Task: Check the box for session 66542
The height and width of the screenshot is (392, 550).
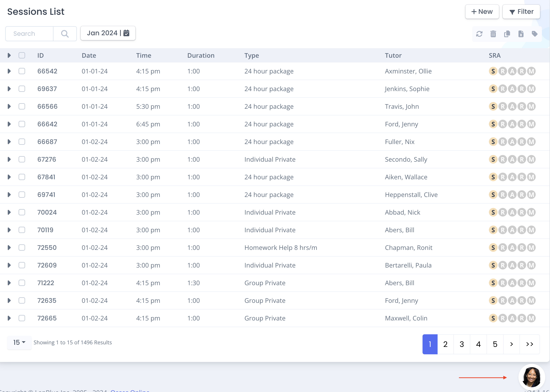Action: point(22,71)
